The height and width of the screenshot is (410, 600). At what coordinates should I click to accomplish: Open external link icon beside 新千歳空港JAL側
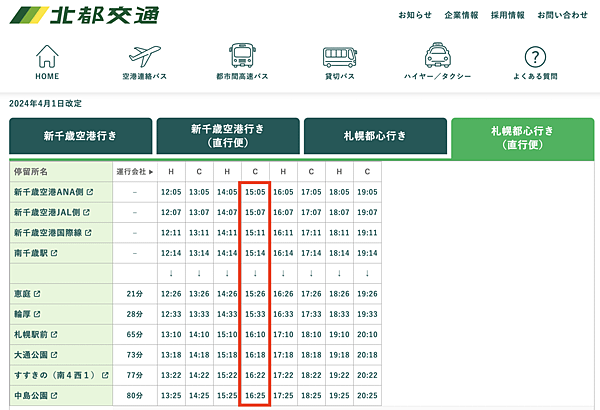tap(86, 212)
